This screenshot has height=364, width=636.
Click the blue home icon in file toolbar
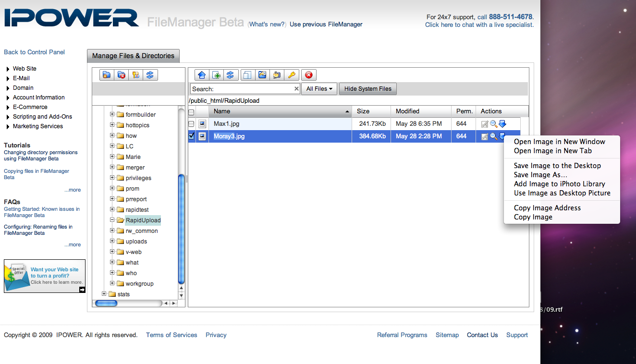click(x=202, y=75)
